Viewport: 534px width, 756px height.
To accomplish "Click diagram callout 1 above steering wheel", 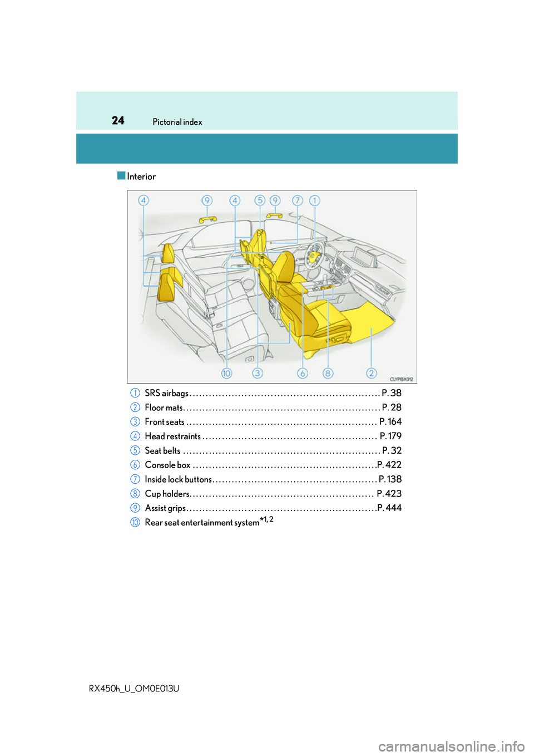I will coord(315,200).
